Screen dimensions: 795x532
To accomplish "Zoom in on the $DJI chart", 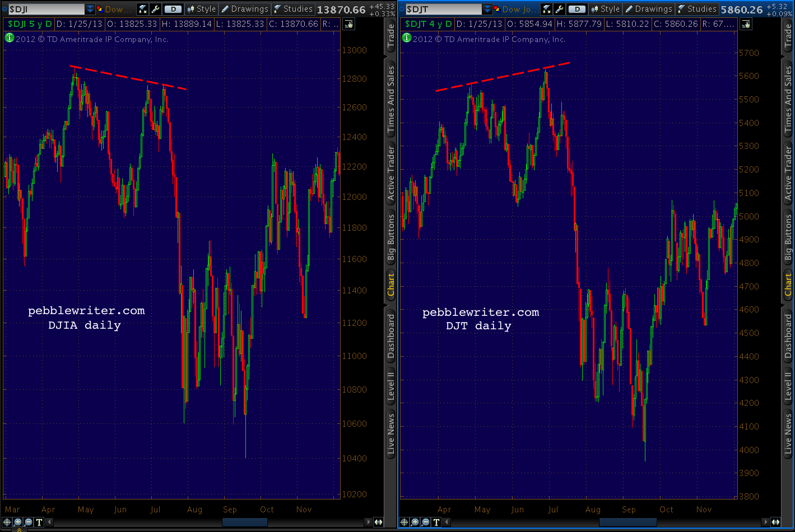I will point(18,522).
